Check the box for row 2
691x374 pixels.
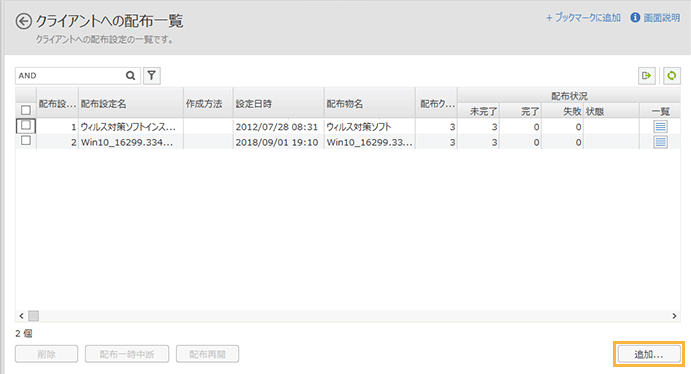26,141
